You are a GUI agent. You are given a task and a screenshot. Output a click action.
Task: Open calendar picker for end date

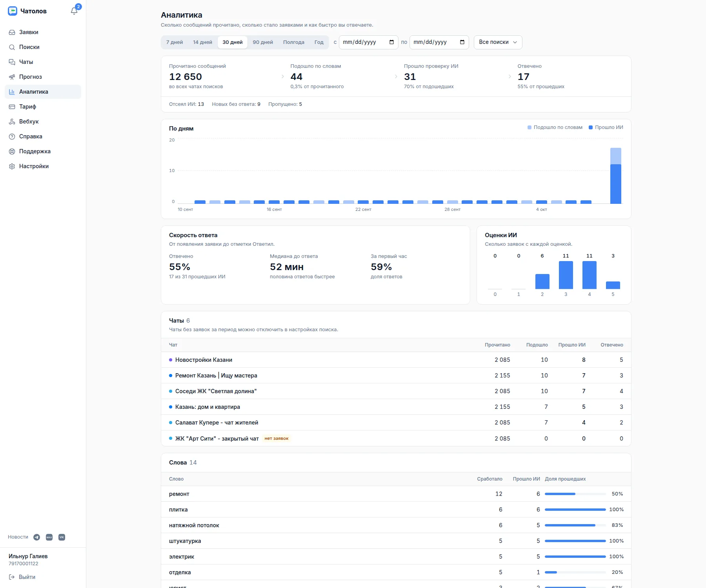coord(462,42)
